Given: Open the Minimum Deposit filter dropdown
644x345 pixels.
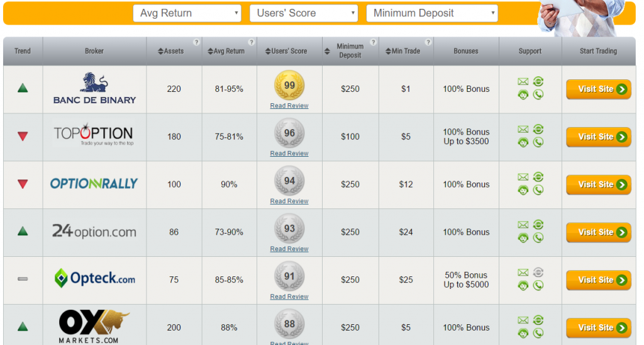Looking at the screenshot, I should pos(431,13).
